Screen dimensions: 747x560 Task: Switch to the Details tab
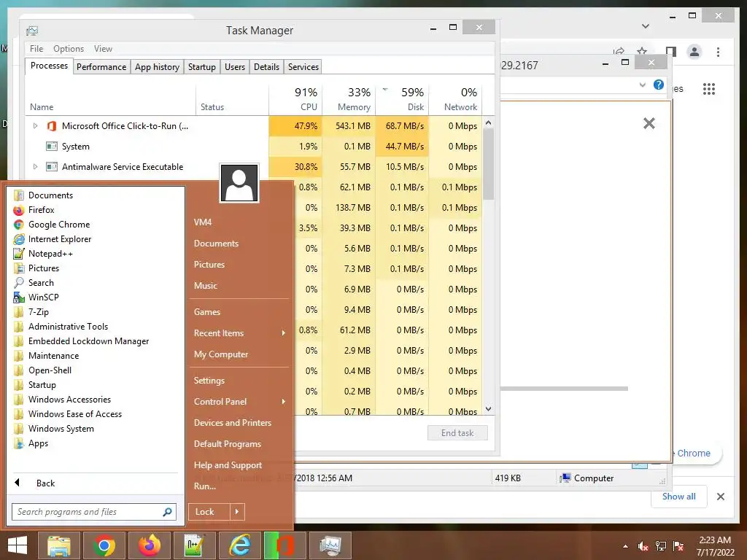[266, 66]
